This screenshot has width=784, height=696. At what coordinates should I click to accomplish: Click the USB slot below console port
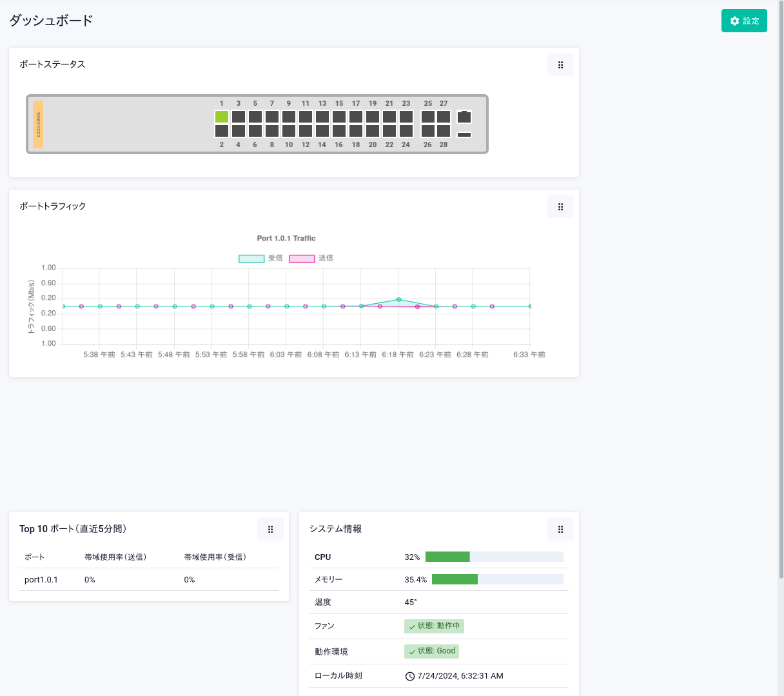point(464,135)
